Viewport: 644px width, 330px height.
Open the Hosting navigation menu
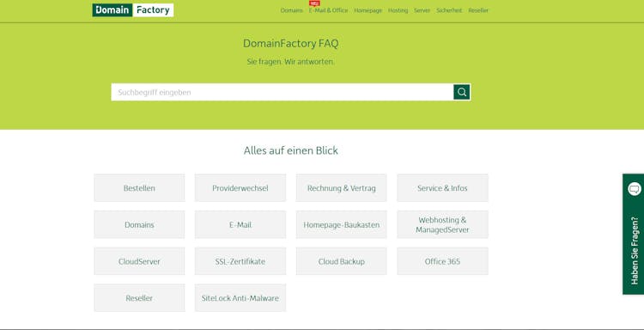coord(398,10)
